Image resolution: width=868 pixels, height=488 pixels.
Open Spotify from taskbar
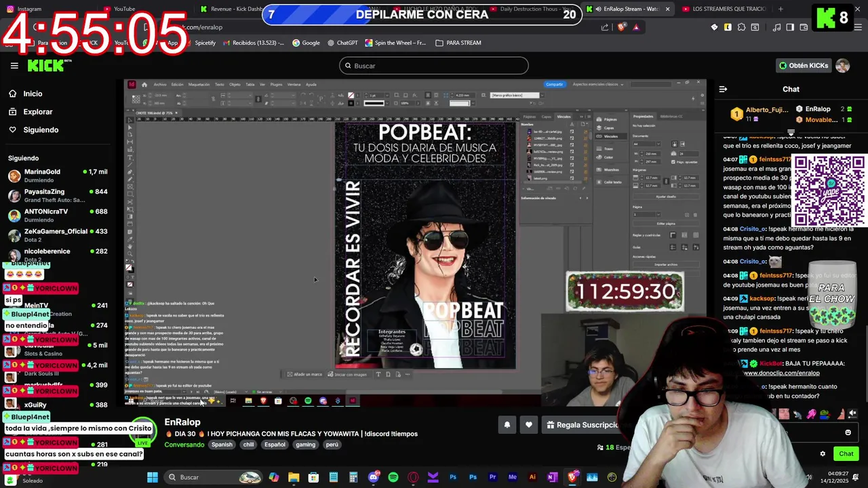393,477
